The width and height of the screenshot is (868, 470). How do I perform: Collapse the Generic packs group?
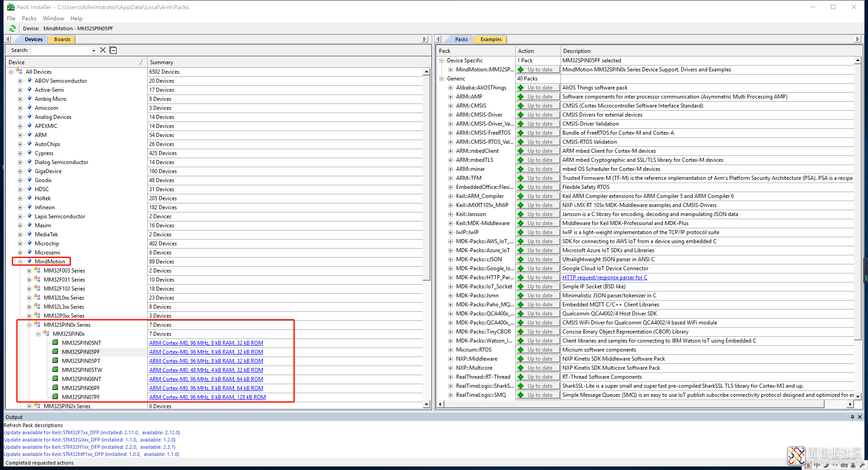441,79
